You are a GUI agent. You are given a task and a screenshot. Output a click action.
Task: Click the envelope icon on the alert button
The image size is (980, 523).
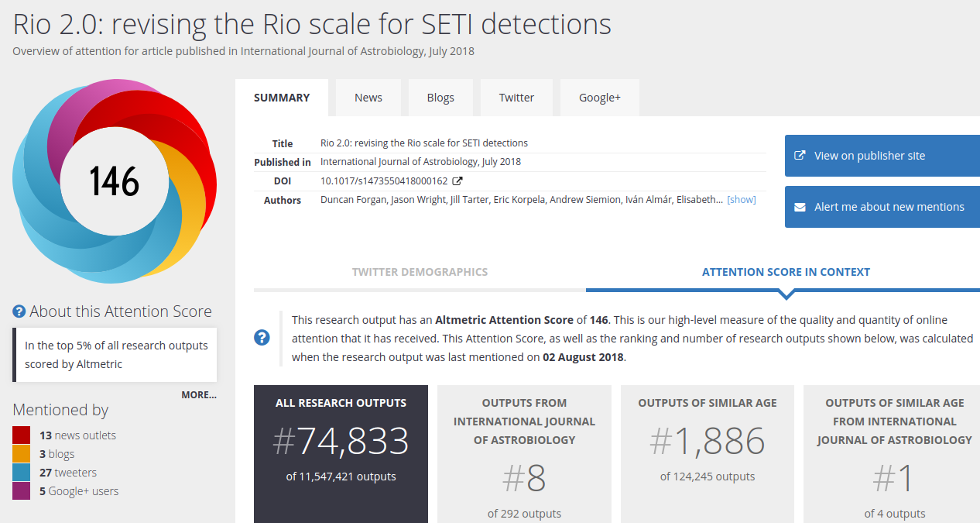tap(800, 207)
